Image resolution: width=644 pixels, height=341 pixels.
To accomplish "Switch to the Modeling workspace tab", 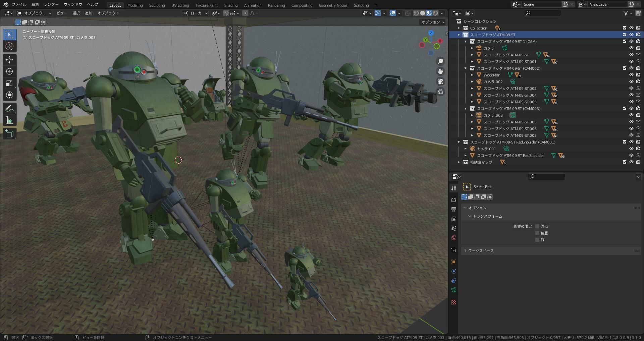I will point(135,5).
